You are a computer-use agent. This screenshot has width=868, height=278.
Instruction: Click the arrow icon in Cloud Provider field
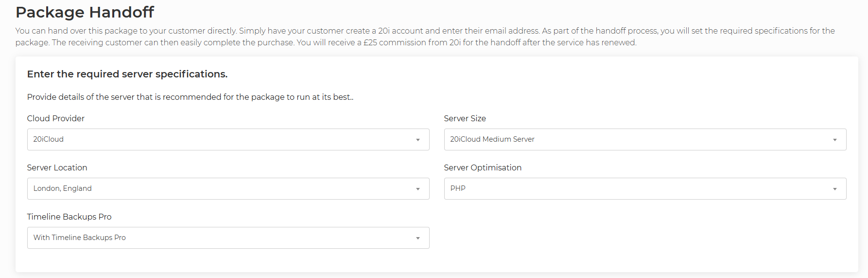417,140
